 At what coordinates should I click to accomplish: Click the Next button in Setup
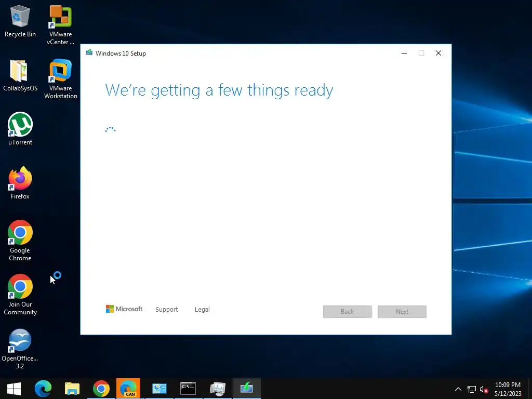coord(402,312)
